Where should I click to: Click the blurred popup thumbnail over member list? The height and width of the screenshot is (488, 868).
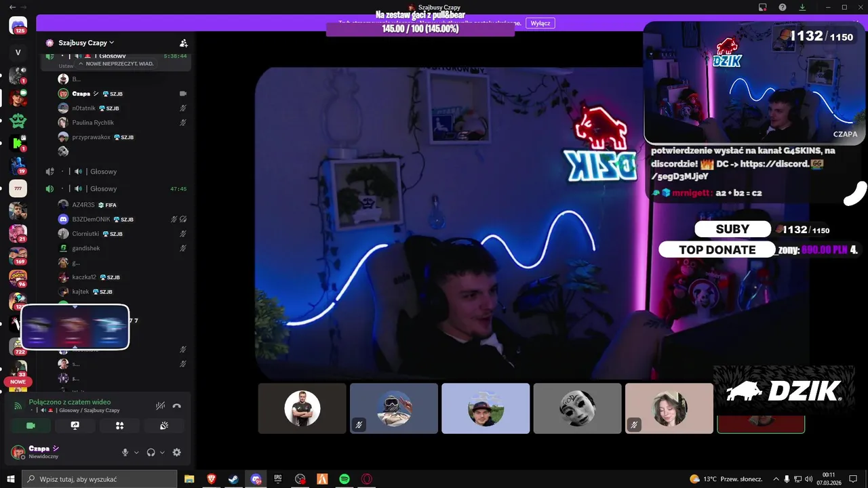[x=75, y=327]
